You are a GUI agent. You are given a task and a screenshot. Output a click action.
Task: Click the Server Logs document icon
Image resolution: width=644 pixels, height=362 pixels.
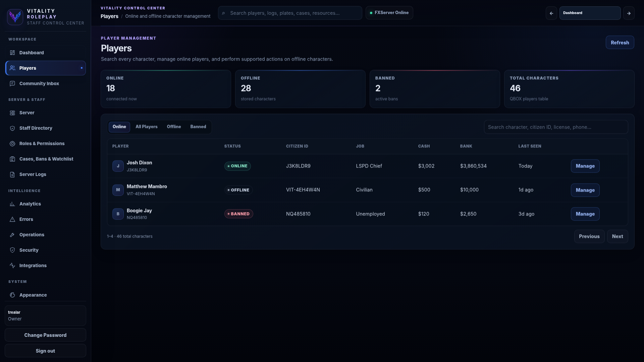point(12,174)
